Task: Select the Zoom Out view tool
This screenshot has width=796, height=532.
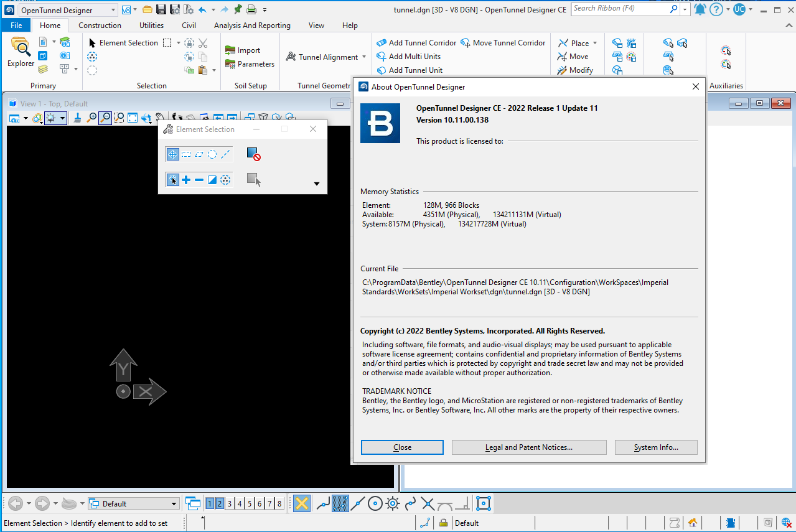Action: tap(105, 118)
